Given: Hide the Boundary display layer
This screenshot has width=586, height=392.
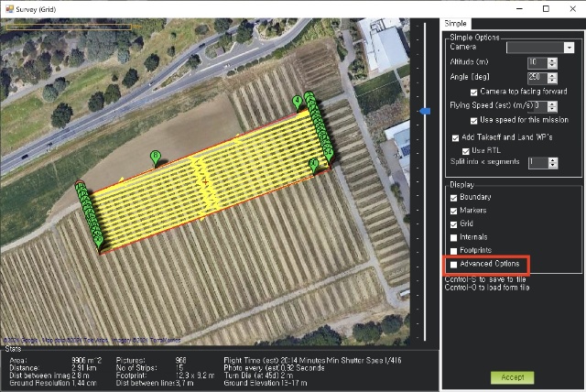Looking at the screenshot, I should click(453, 198).
